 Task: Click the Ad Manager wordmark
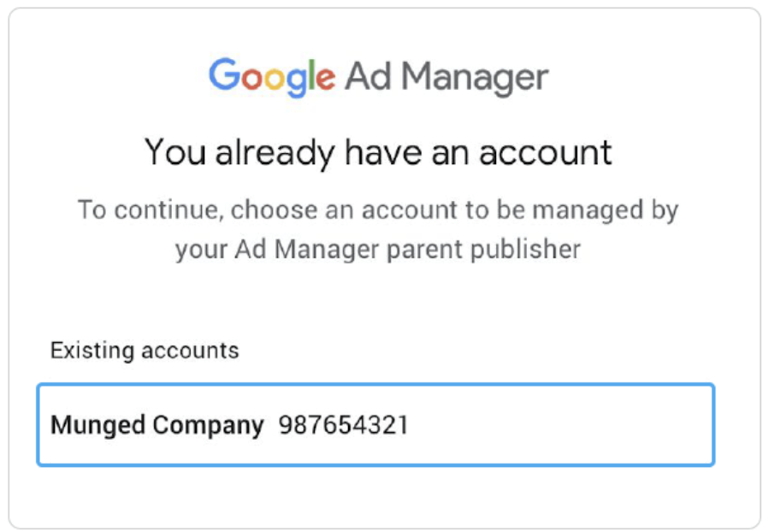pos(446,77)
